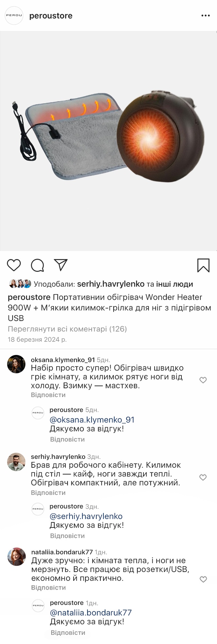Open the three-dot more options menu
The height and width of the screenshot is (644, 217).
(205, 16)
